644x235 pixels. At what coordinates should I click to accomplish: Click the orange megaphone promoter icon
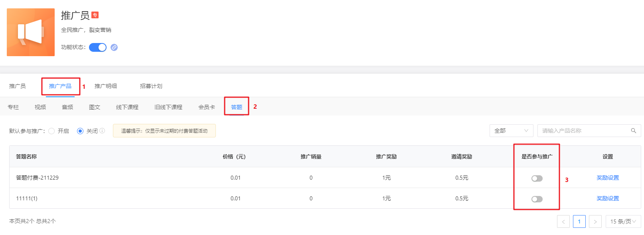click(x=31, y=32)
